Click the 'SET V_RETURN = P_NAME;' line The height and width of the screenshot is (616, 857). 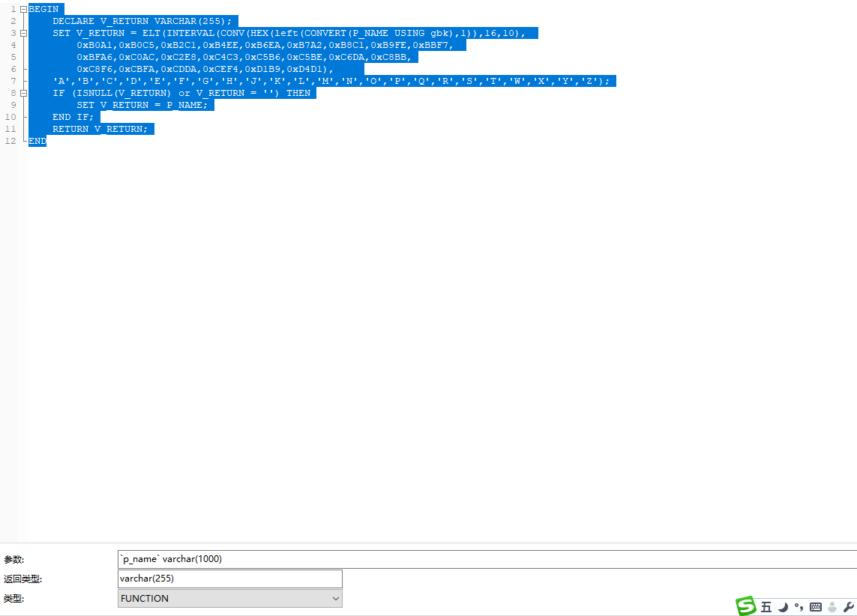click(142, 106)
